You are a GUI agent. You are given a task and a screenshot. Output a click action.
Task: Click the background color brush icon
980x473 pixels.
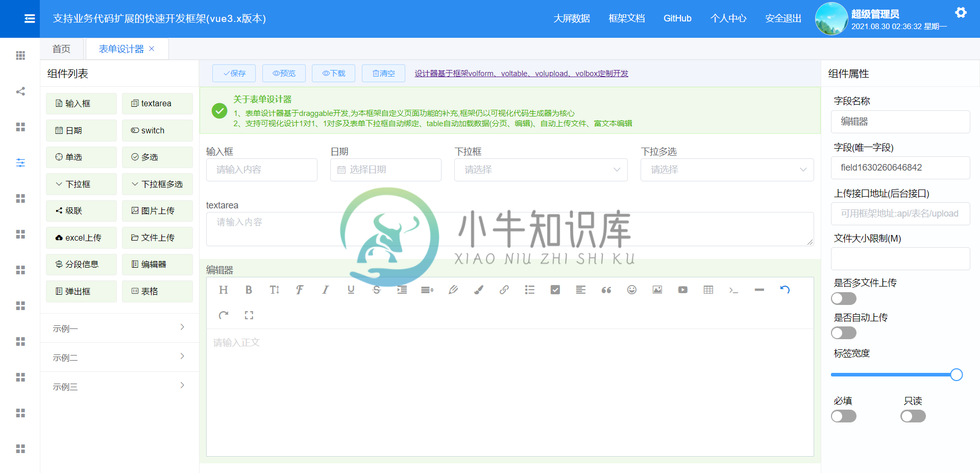[x=478, y=290]
